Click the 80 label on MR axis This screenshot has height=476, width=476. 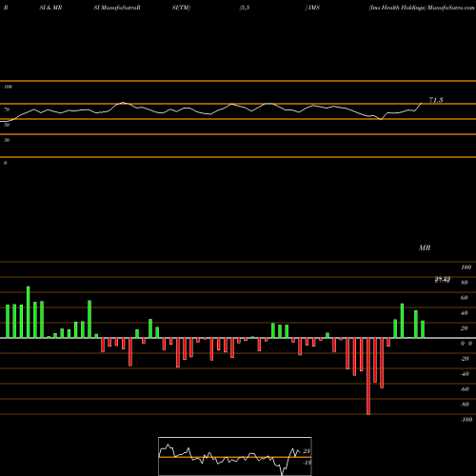click(x=465, y=283)
